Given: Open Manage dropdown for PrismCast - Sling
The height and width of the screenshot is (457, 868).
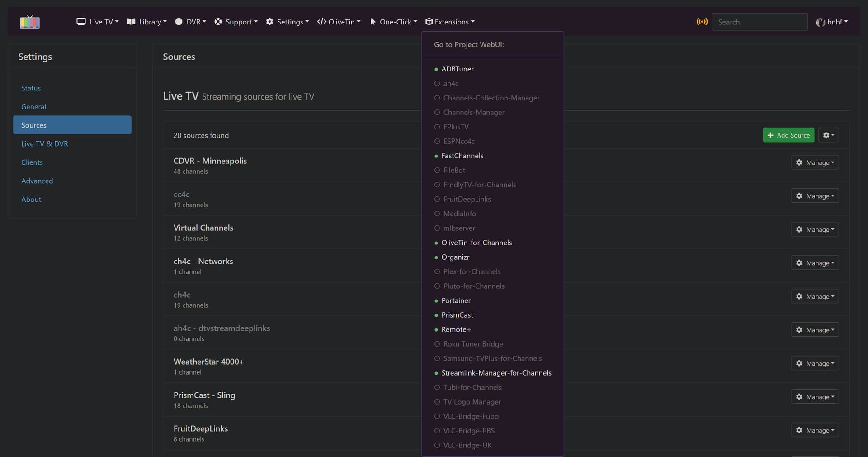Looking at the screenshot, I should 815,397.
